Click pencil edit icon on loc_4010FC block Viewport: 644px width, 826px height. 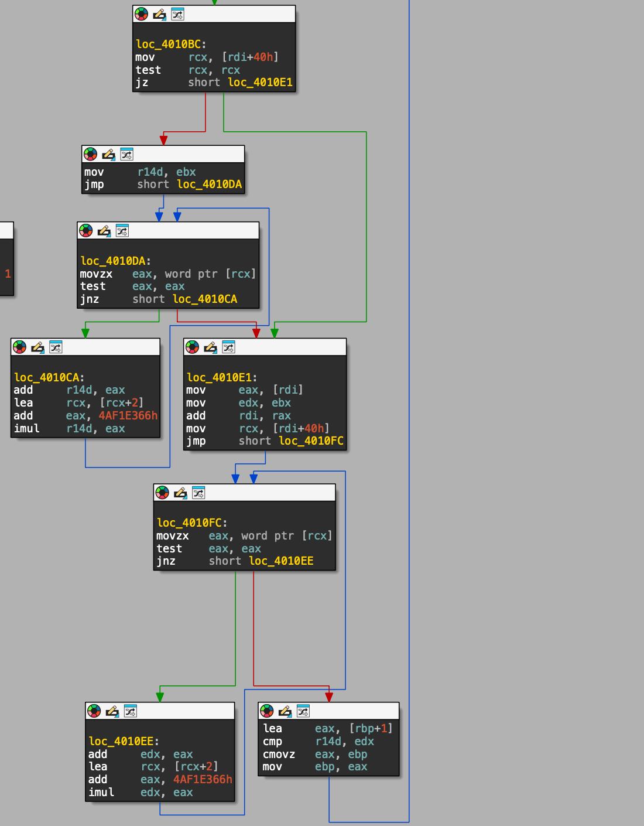pos(180,493)
